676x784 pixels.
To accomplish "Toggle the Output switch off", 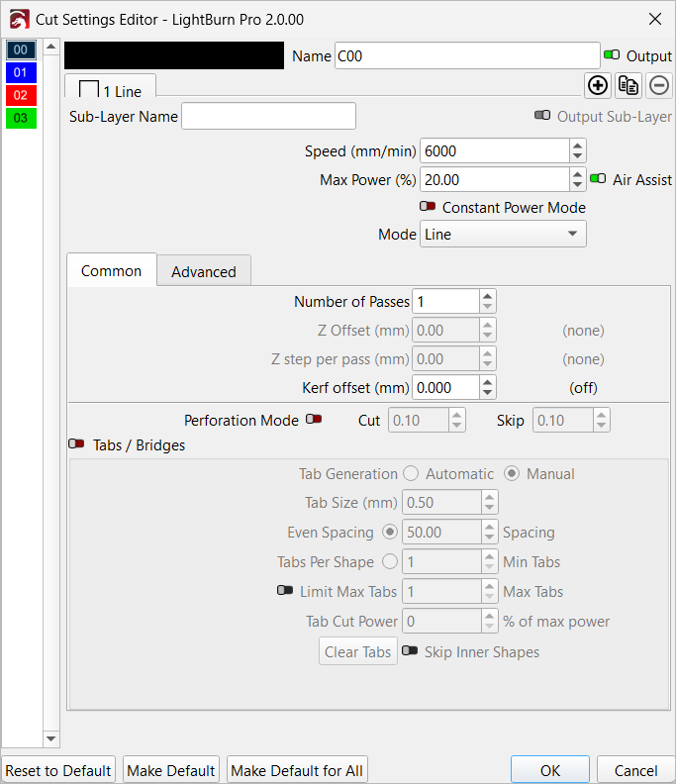I will [613, 56].
